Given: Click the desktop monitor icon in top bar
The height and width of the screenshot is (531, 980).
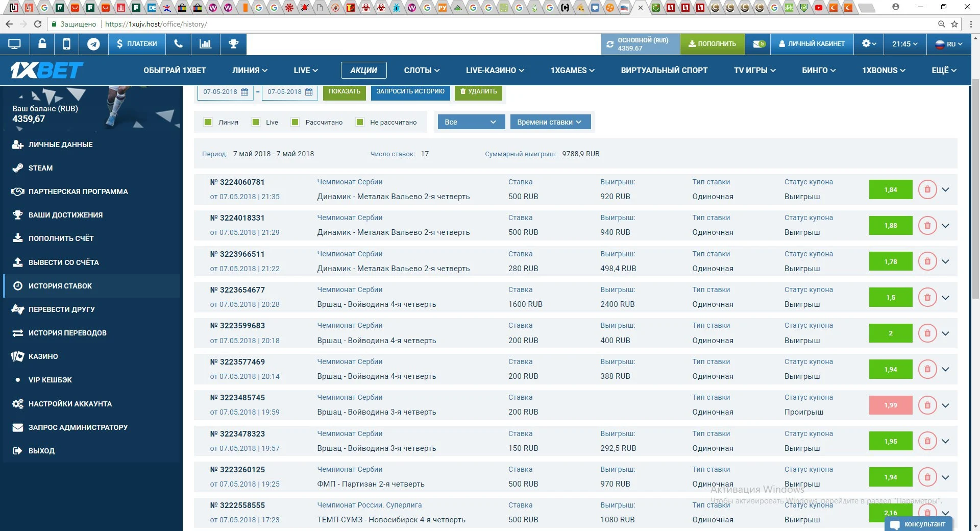Looking at the screenshot, I should click(14, 44).
